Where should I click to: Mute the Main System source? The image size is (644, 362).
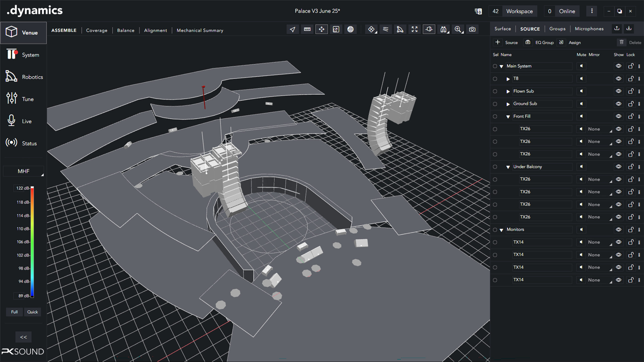tap(581, 66)
